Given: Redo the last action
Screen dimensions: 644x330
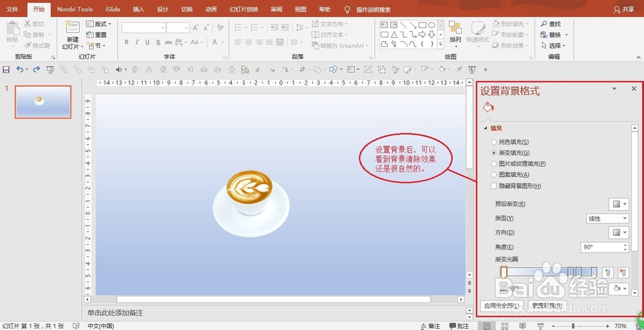Looking at the screenshot, I should click(x=37, y=70).
